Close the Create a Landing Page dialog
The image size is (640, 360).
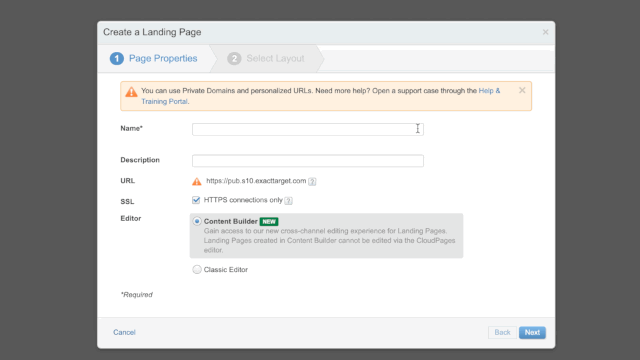click(x=545, y=32)
